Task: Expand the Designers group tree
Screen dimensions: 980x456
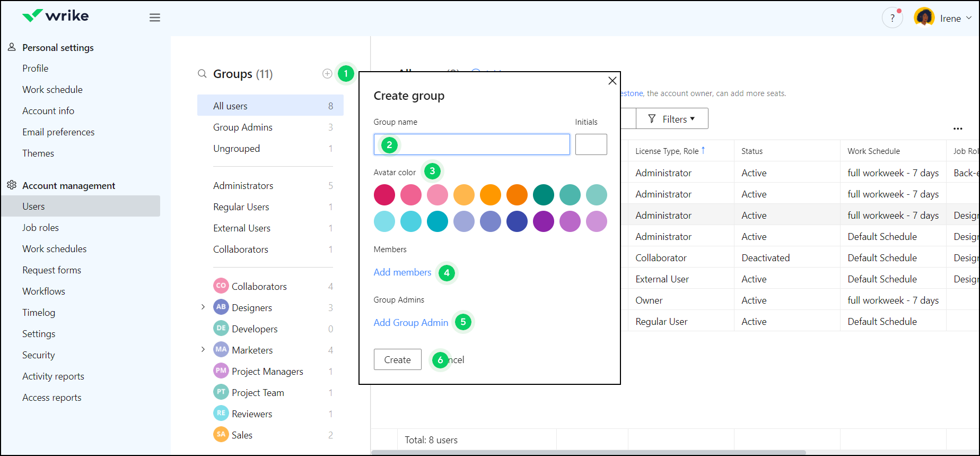Action: click(203, 307)
